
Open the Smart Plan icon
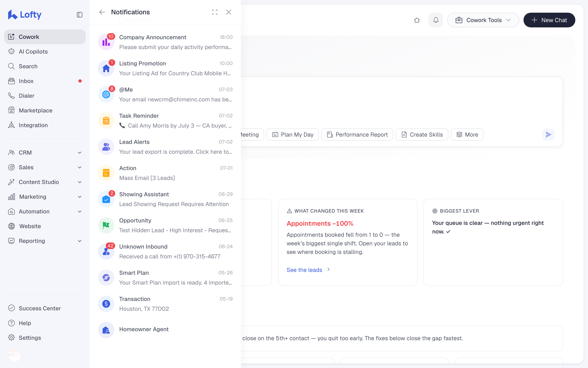[x=106, y=278]
